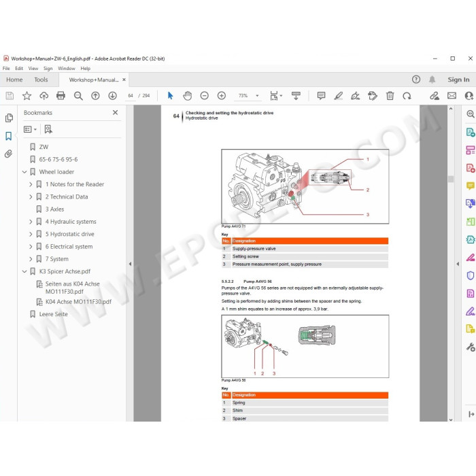This screenshot has width=476, height=476.
Task: Click scrollbar down arrow
Action: click(451, 420)
